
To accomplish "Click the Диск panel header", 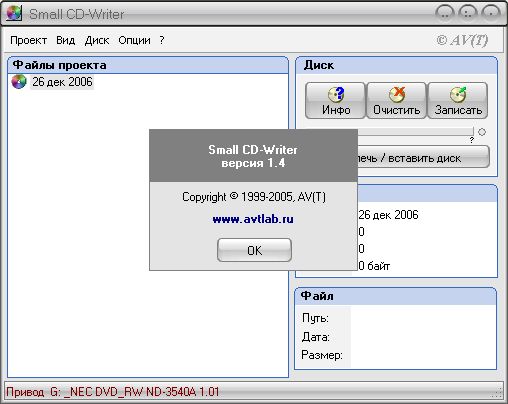I will tap(397, 65).
